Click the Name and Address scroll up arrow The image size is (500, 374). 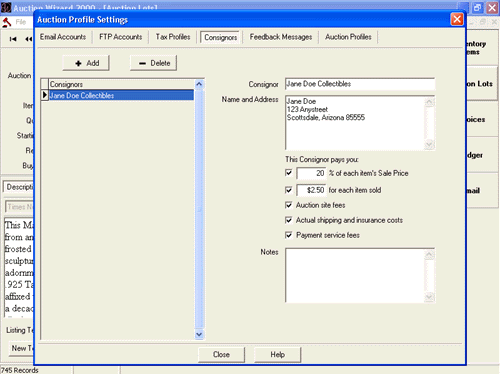429,102
